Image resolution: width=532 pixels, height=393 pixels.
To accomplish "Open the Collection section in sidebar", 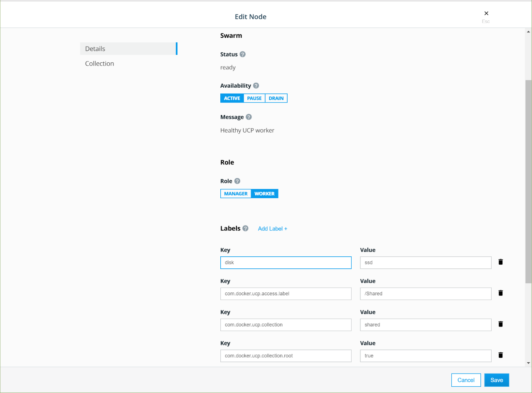I will pos(100,64).
